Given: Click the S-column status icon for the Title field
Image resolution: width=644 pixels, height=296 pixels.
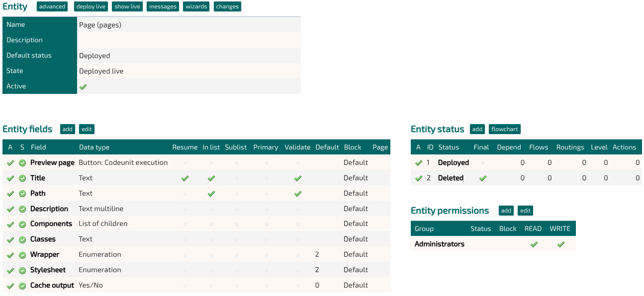Looking at the screenshot, I should 22,178.
